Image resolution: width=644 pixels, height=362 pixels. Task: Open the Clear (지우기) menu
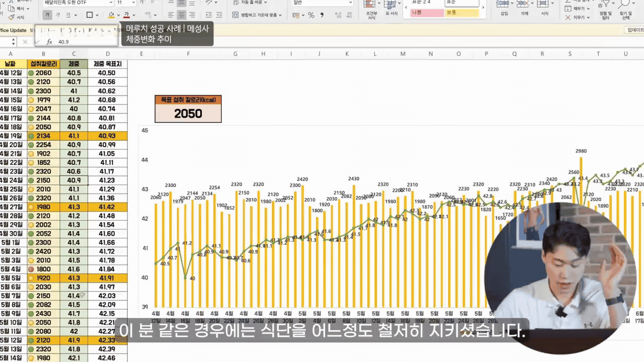pos(579,17)
